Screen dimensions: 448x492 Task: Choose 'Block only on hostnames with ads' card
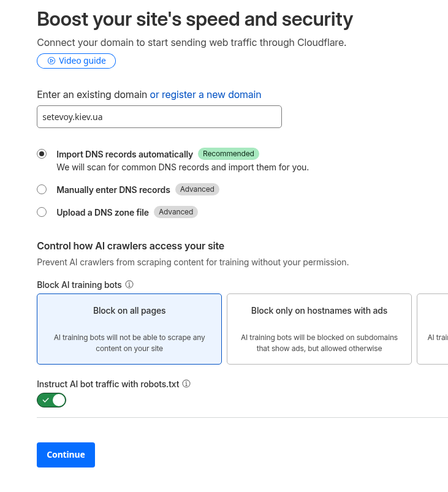(319, 329)
